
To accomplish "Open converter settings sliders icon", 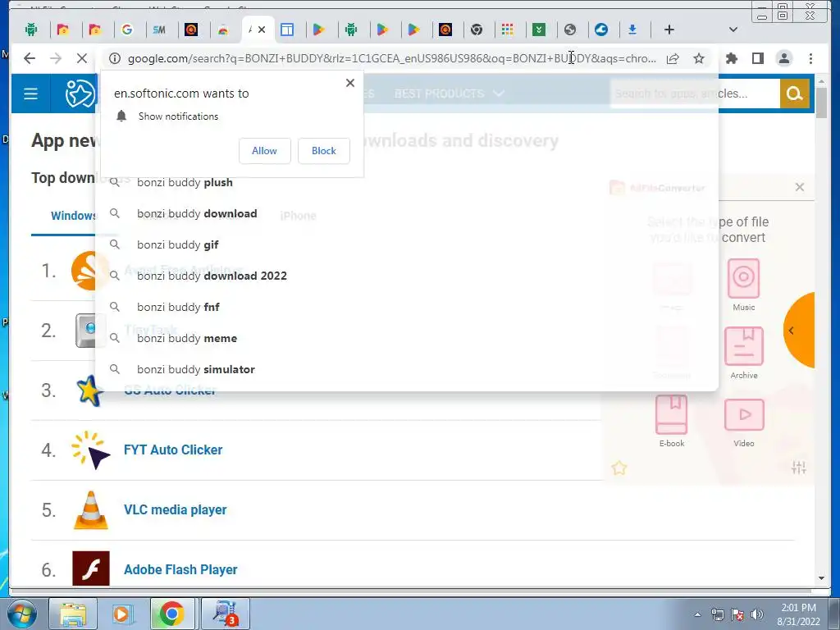I will point(798,467).
